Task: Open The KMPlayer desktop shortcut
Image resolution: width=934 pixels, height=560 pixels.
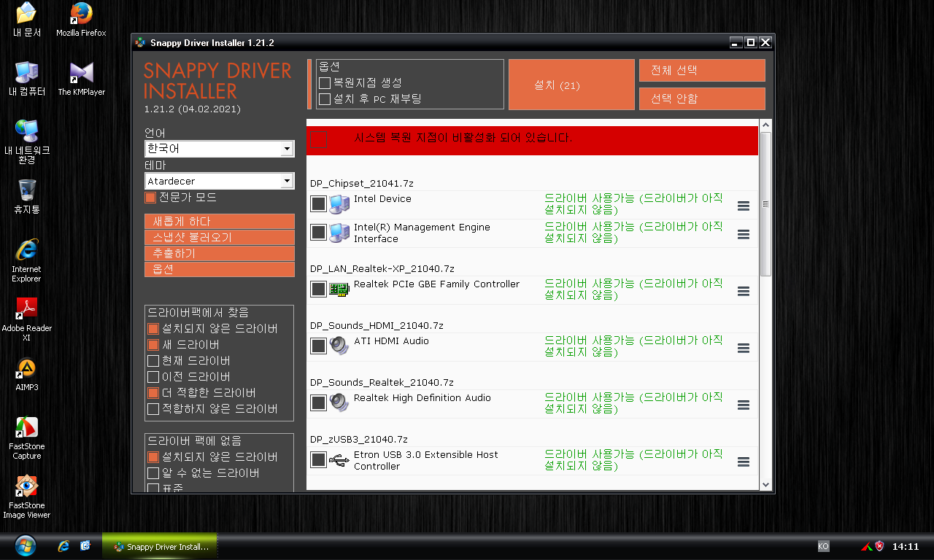Action: click(x=81, y=79)
